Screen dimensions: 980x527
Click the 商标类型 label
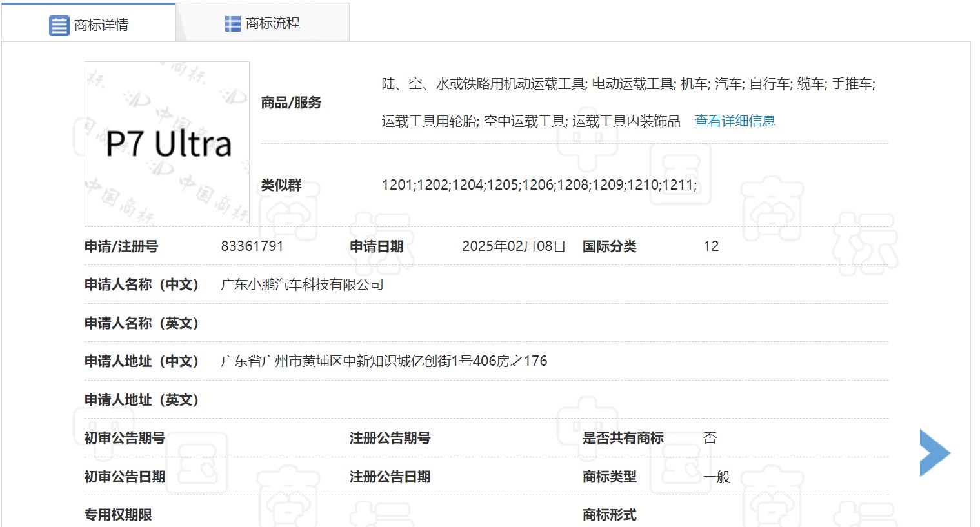610,477
